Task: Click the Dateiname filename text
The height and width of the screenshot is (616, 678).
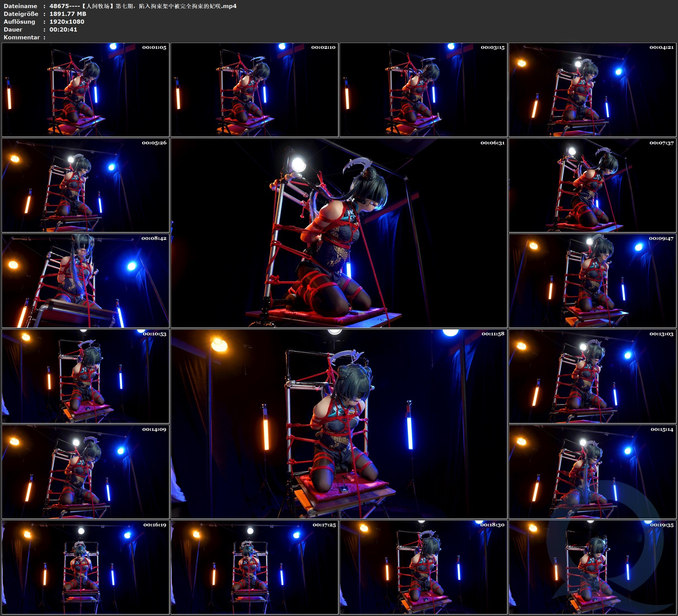Action: coord(143,6)
